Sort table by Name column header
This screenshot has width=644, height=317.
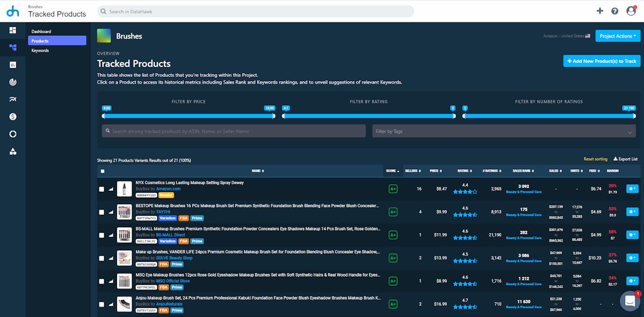[x=258, y=171]
